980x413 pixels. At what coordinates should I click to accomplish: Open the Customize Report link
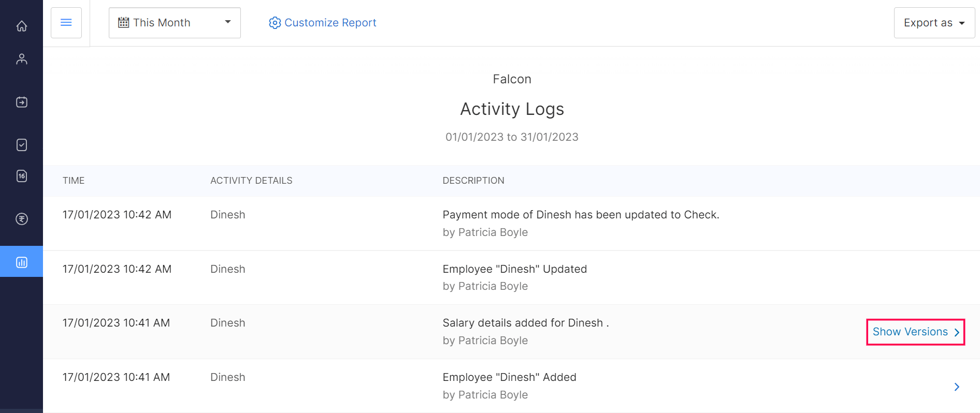[330, 23]
